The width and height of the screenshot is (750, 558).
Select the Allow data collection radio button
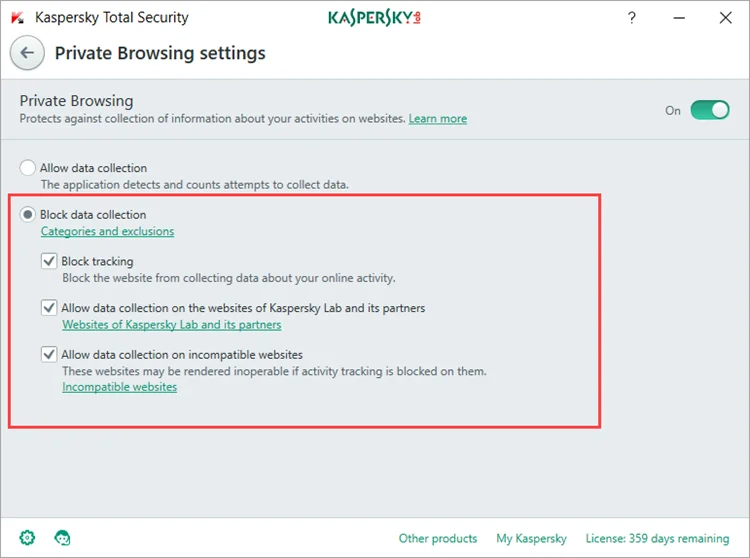coord(27,168)
